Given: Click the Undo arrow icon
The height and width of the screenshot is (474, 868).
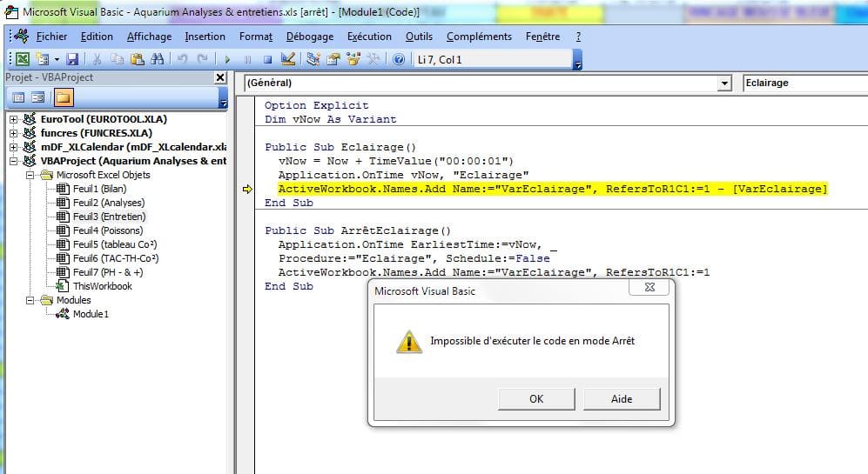Looking at the screenshot, I should tap(182, 58).
